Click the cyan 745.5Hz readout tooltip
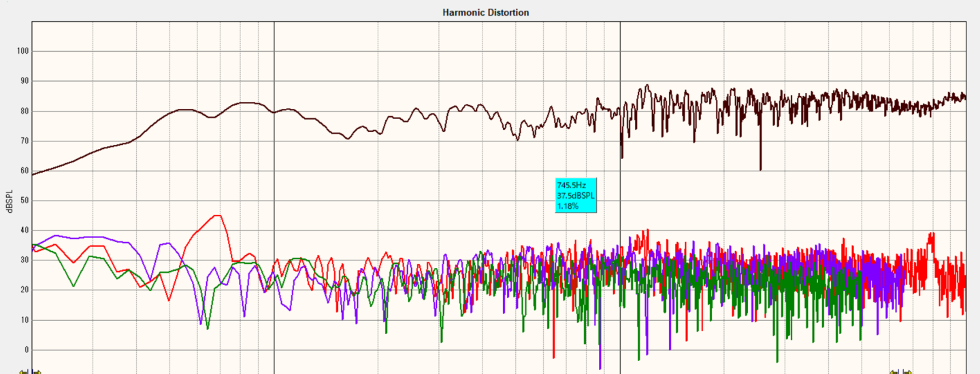The width and height of the screenshot is (980, 374). tap(576, 195)
